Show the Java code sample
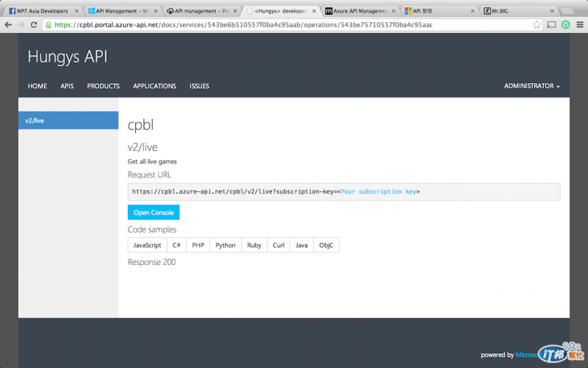The width and height of the screenshot is (588, 368). (x=301, y=245)
